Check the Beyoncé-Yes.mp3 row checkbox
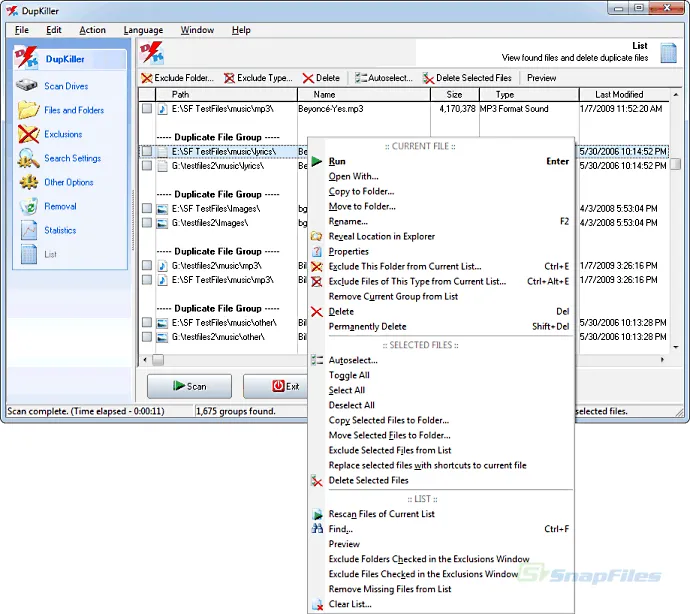The height and width of the screenshot is (614, 690). 147,108
